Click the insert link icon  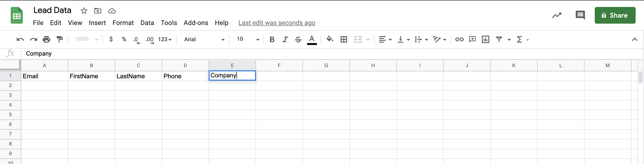459,39
